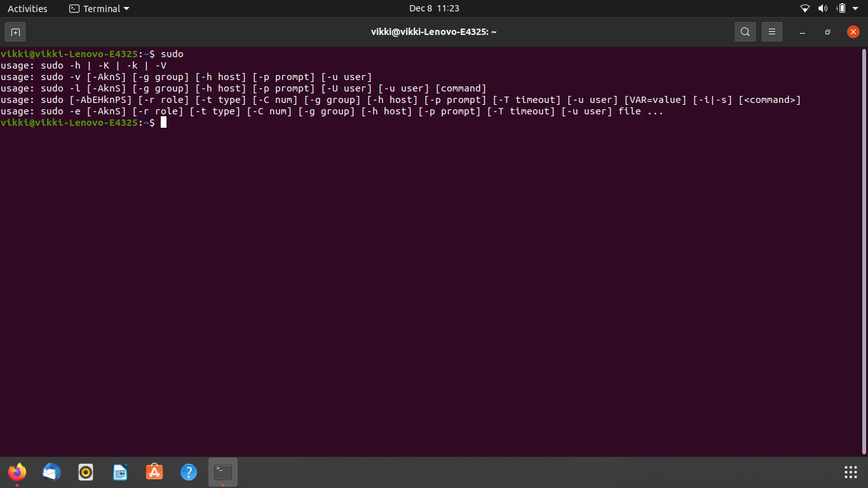Click the terminal window title text
Image resolution: width=868 pixels, height=488 pixels.
click(x=433, y=32)
